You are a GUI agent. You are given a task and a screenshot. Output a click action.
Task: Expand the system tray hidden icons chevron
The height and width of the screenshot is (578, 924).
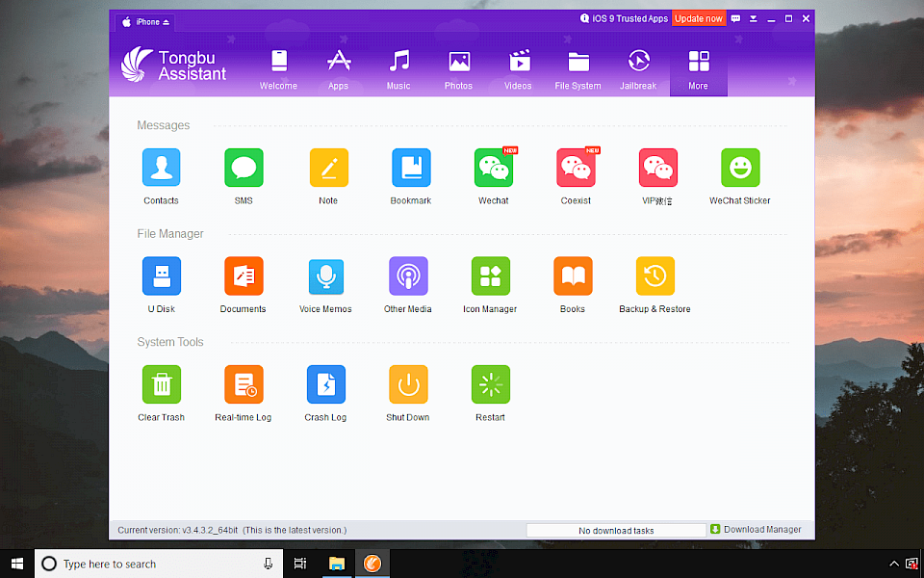click(894, 564)
